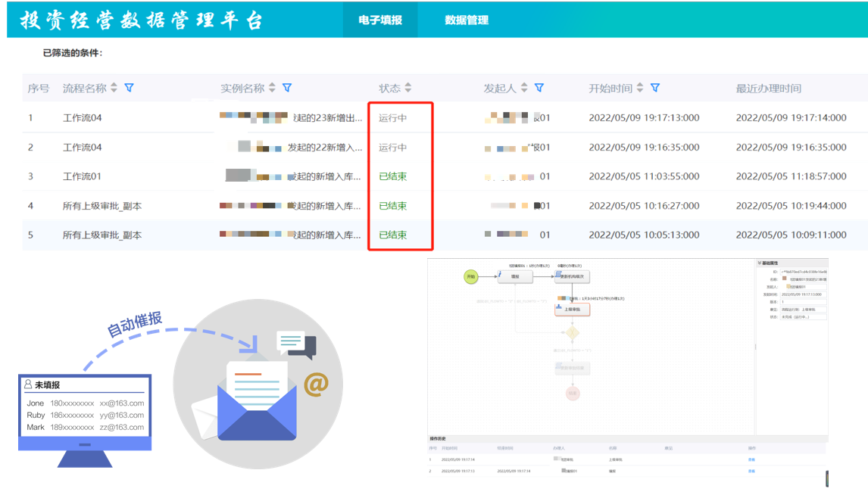Open the filter funnel on 实例名称 column
This screenshot has width=868, height=495.
(x=286, y=87)
